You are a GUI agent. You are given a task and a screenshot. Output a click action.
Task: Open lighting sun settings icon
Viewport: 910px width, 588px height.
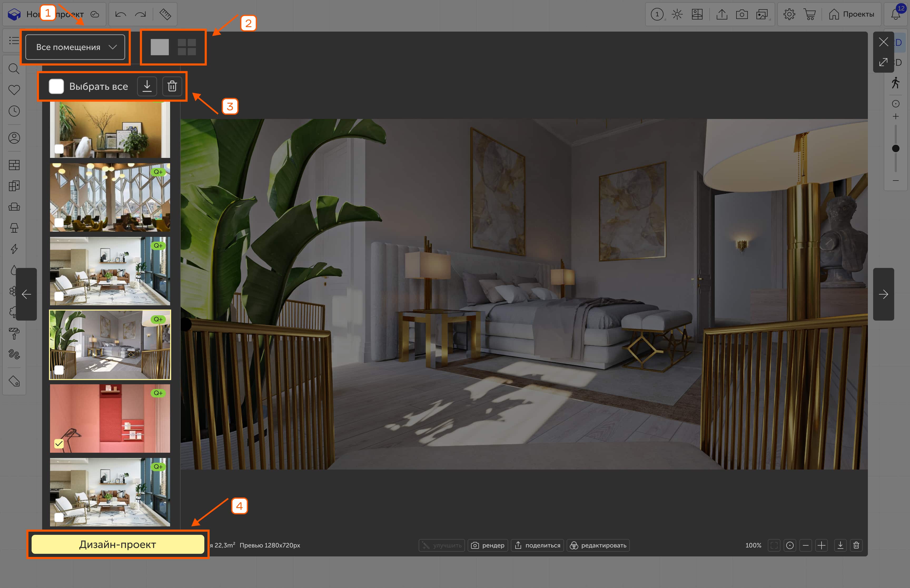(x=677, y=14)
